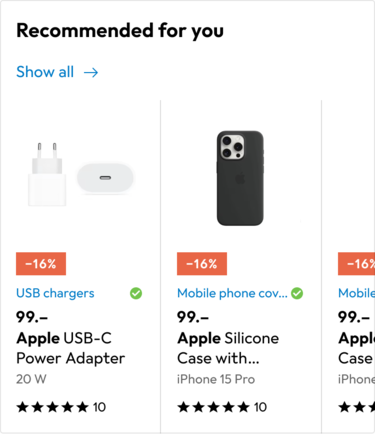
Task: Click the -16% badge on the silicone case
Action: tap(202, 264)
